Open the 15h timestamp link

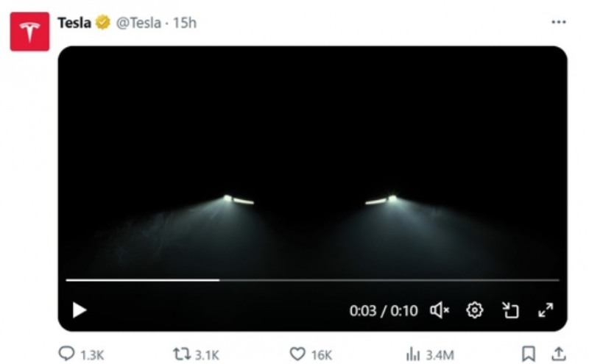(185, 23)
